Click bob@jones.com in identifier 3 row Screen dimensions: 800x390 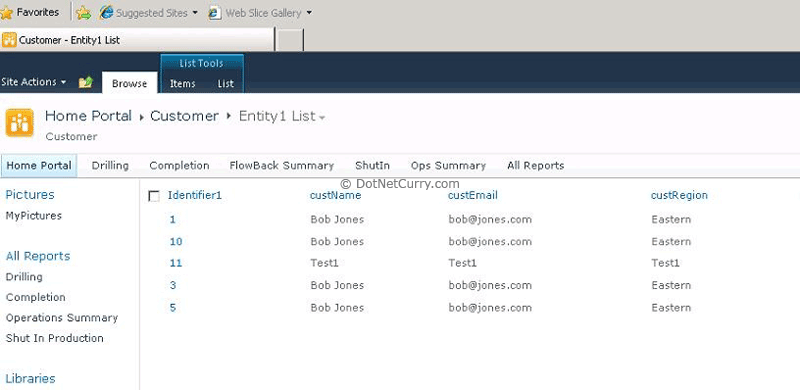490,285
